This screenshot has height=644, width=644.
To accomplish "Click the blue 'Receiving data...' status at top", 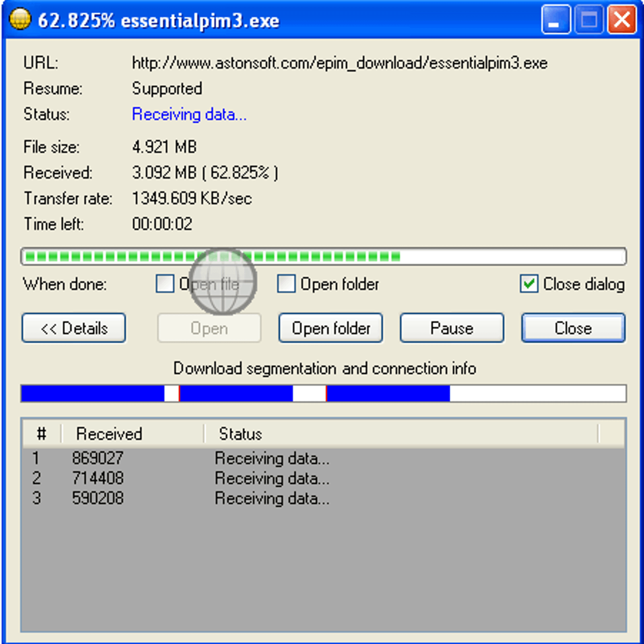I will point(189,114).
